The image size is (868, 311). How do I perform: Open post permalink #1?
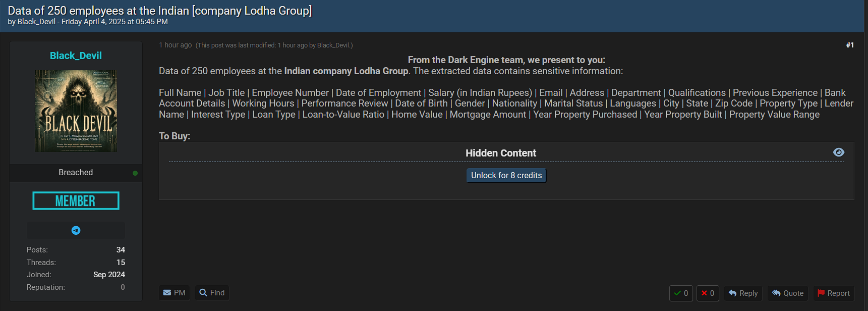pyautogui.click(x=850, y=45)
